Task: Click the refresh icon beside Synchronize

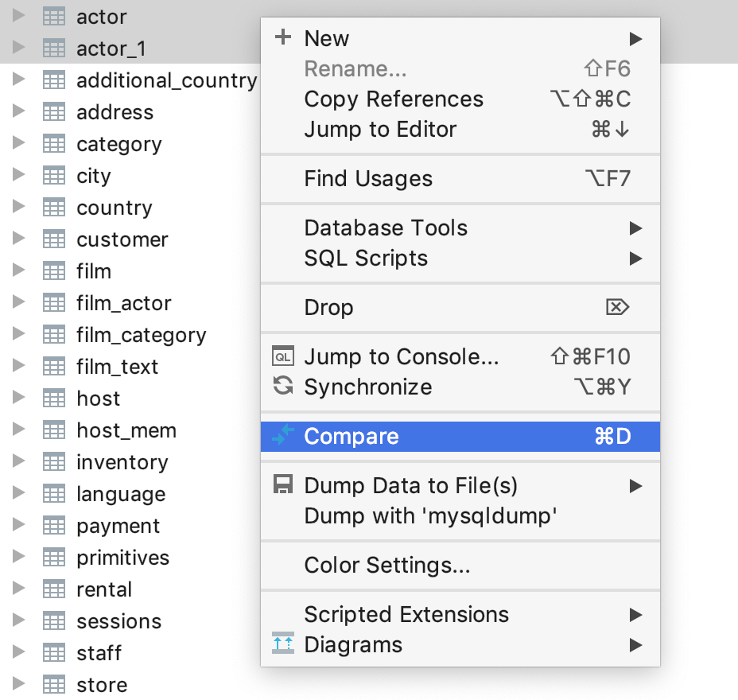Action: (283, 386)
